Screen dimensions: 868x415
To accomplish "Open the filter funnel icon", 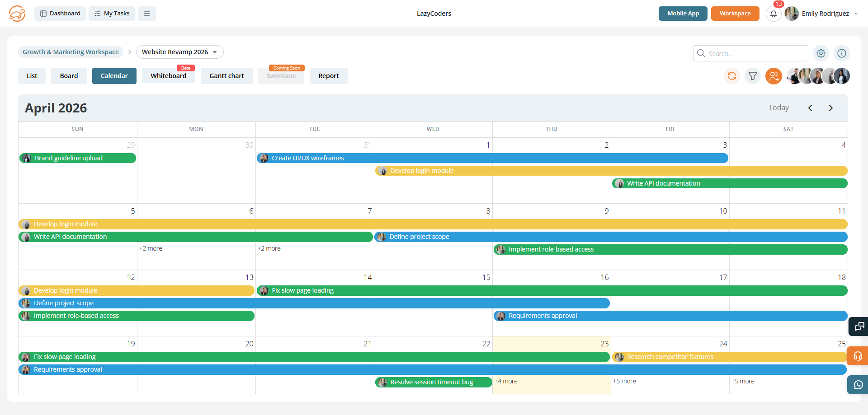I will coord(752,76).
